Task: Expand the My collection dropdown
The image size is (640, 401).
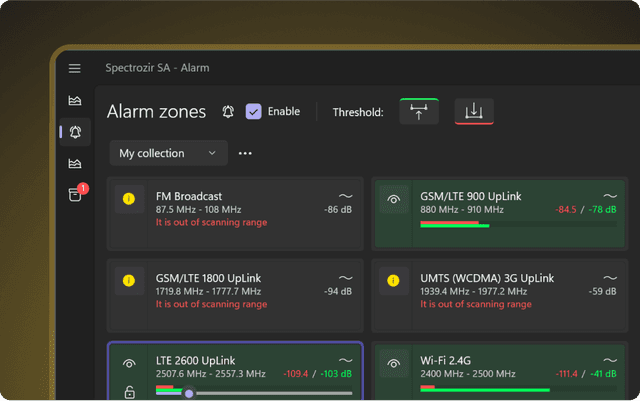Action: tap(168, 153)
